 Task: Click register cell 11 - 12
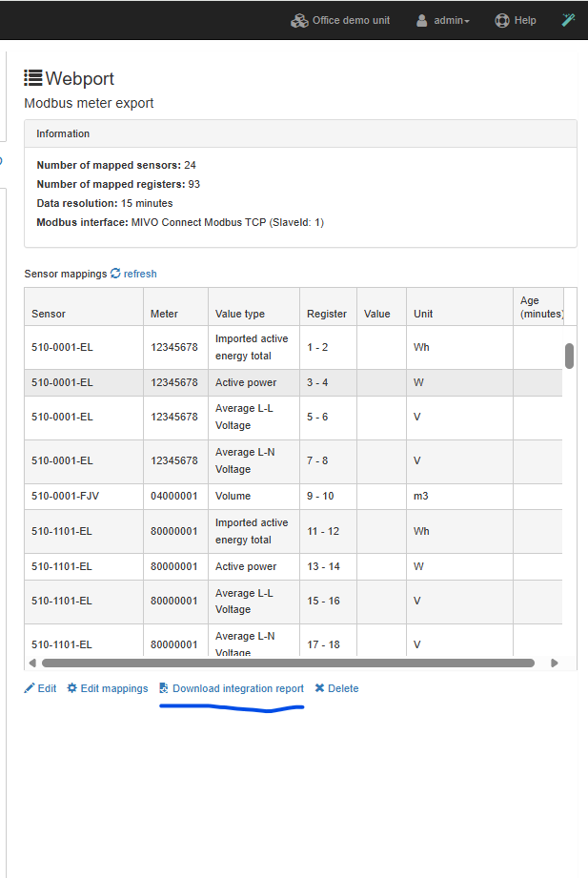[x=328, y=531]
